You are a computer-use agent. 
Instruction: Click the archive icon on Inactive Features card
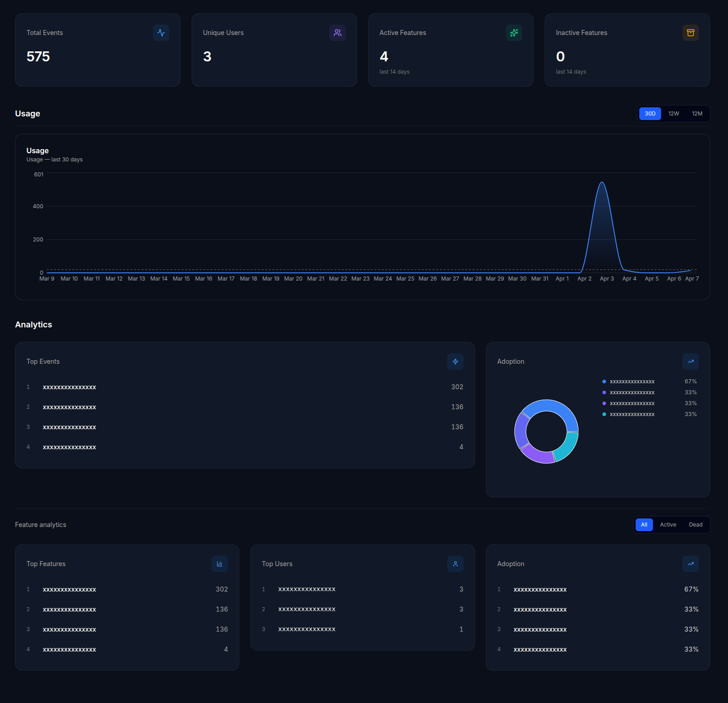[690, 33]
